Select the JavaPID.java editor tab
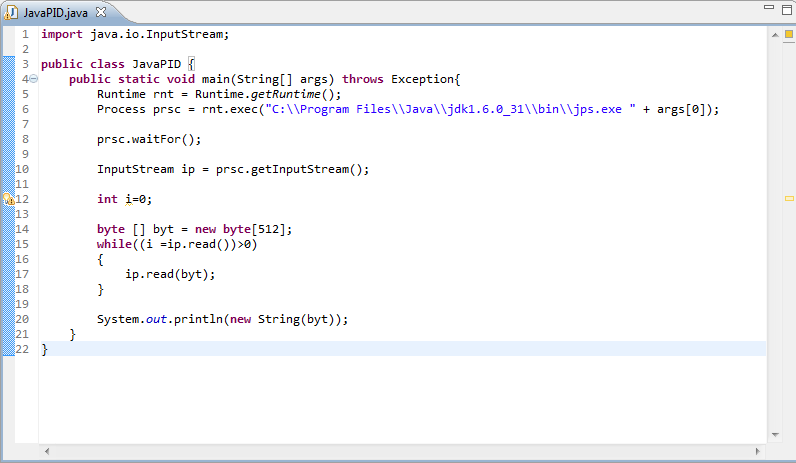 click(x=55, y=13)
